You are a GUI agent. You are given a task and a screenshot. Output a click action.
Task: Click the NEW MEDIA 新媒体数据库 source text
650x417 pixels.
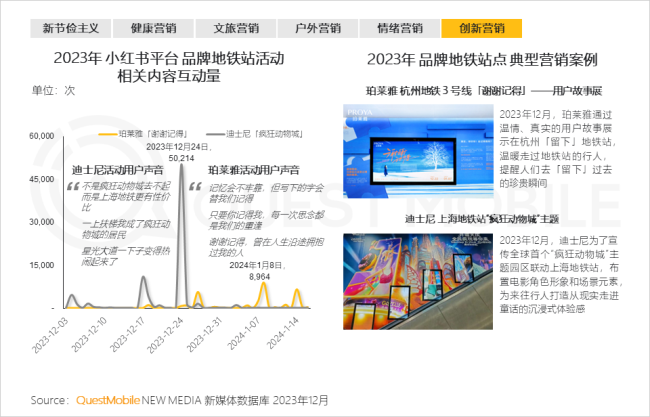pyautogui.click(x=206, y=400)
